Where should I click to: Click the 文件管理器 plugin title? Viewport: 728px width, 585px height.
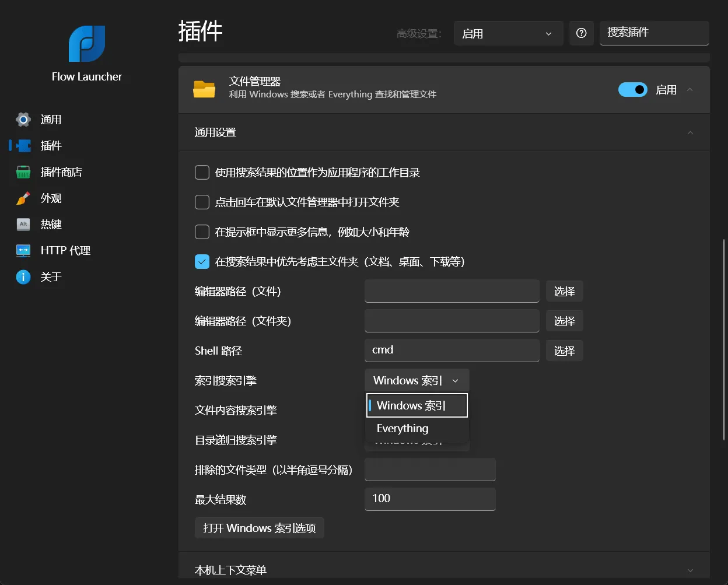pyautogui.click(x=255, y=81)
